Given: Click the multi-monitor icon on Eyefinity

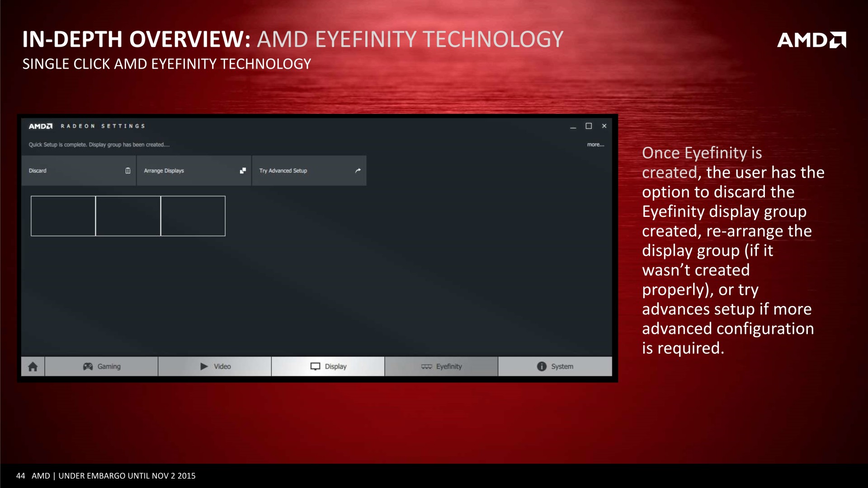Looking at the screenshot, I should [x=426, y=366].
